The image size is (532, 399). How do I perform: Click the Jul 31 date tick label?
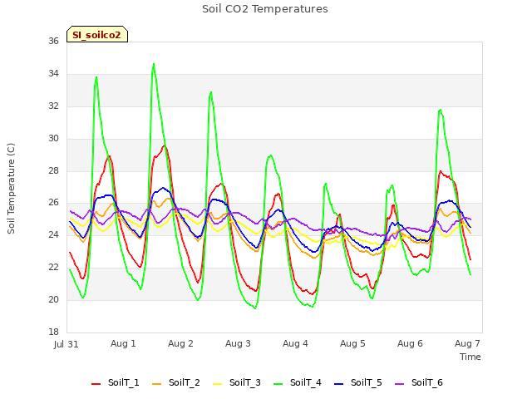tap(66, 344)
